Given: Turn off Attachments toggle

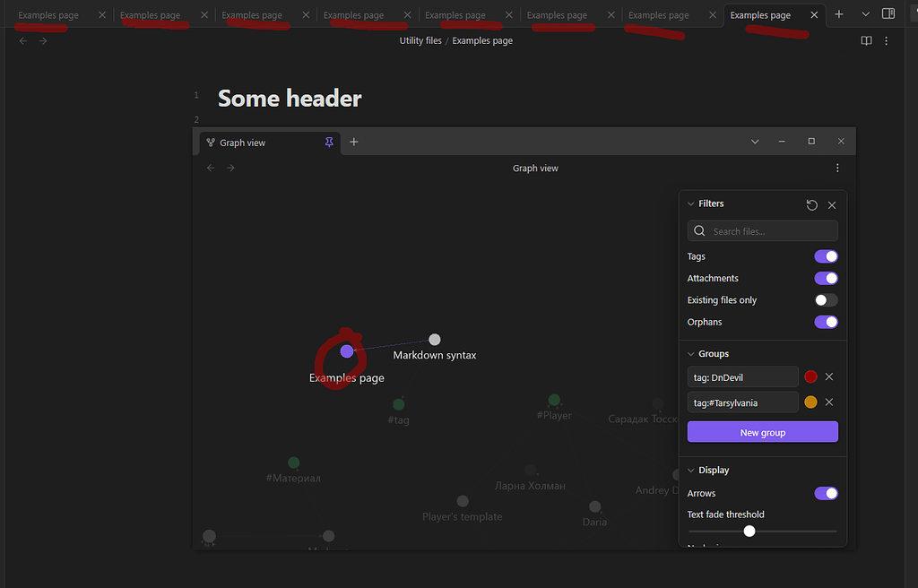Looking at the screenshot, I should pos(826,279).
